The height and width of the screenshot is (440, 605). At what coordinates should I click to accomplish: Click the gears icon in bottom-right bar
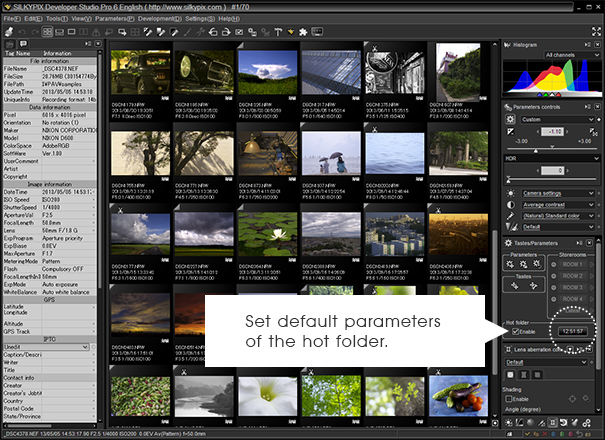pyautogui.click(x=586, y=423)
